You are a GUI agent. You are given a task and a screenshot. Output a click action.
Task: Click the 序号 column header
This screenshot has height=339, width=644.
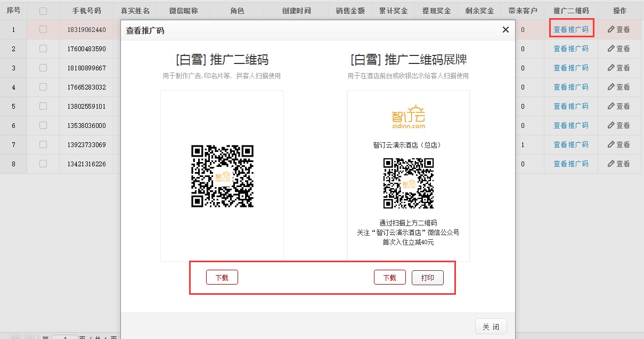[x=13, y=11]
